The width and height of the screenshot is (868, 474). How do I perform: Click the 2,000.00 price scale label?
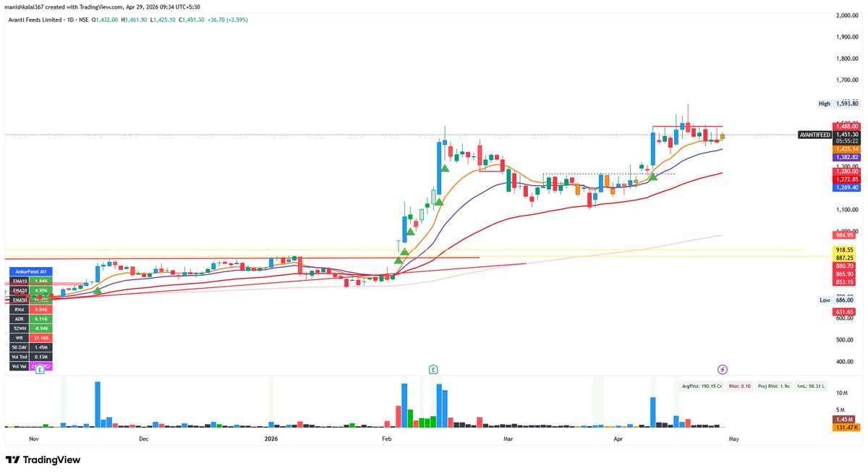848,15
